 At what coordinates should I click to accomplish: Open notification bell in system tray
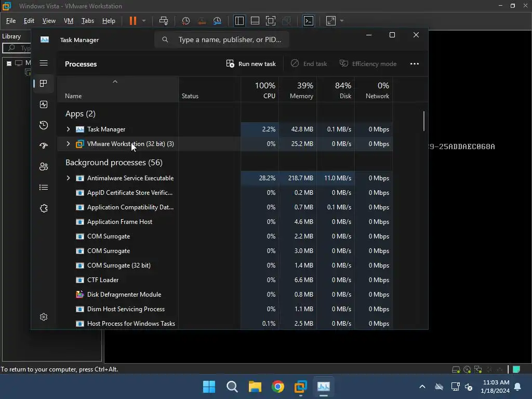coord(518,387)
